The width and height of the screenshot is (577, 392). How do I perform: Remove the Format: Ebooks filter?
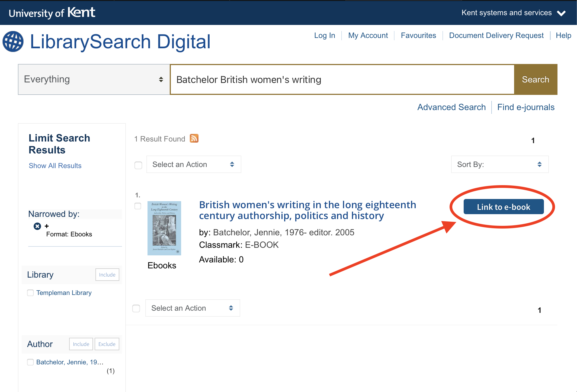(37, 226)
